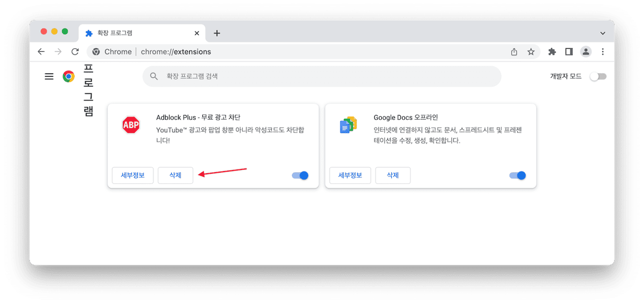The width and height of the screenshot is (644, 304).
Task: Click the green fullscreen window button
Action: pyautogui.click(x=65, y=31)
